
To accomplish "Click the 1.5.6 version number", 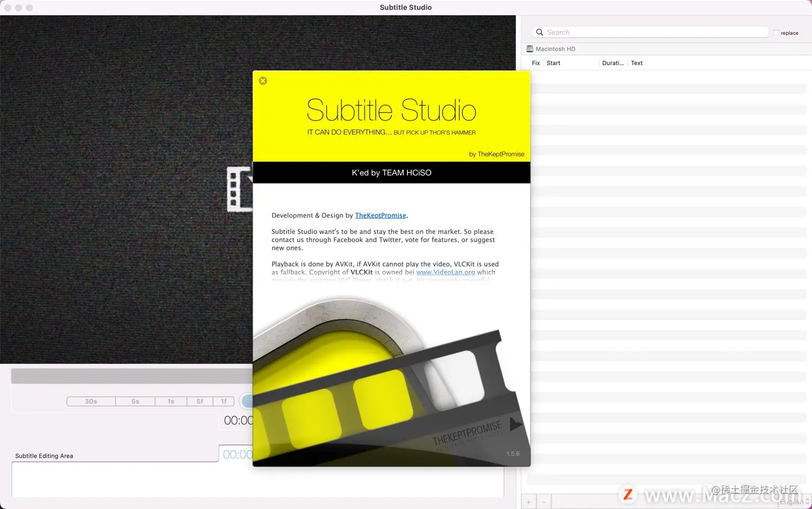I will 513,454.
